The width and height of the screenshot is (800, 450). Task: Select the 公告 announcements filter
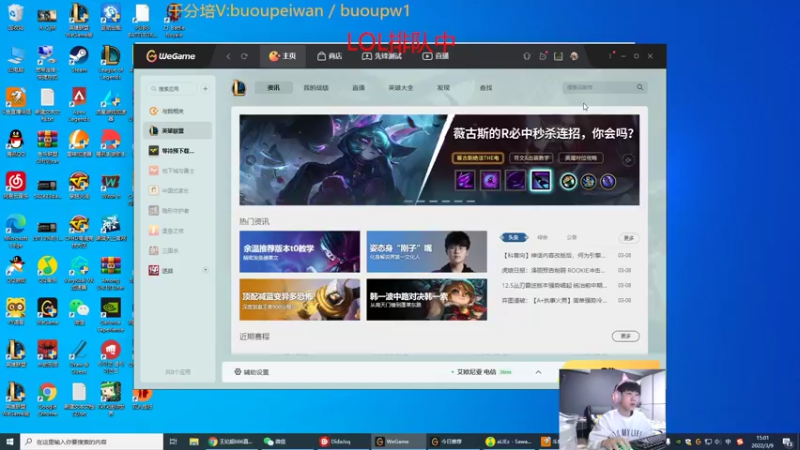tap(571, 237)
